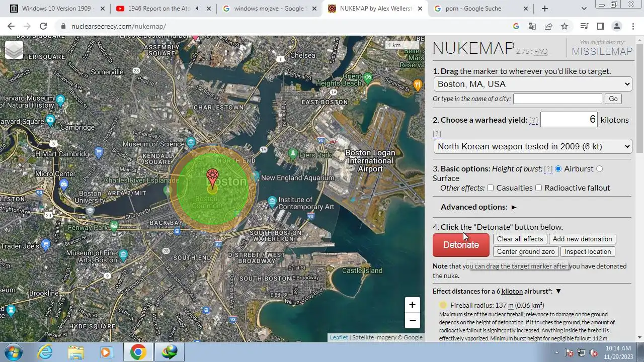Enable Casualties checkbox
This screenshot has width=644, height=362.
[x=491, y=188]
